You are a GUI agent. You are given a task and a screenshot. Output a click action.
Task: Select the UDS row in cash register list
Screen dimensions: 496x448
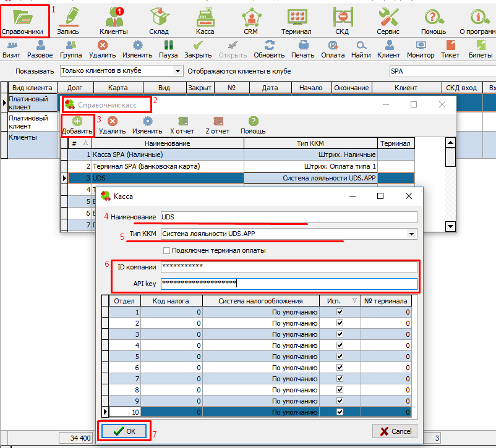tap(241, 178)
